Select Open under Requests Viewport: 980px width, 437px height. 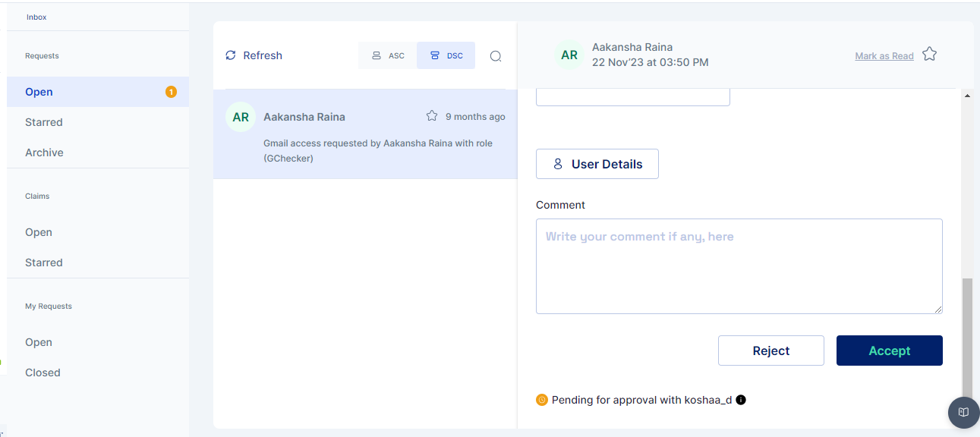39,92
